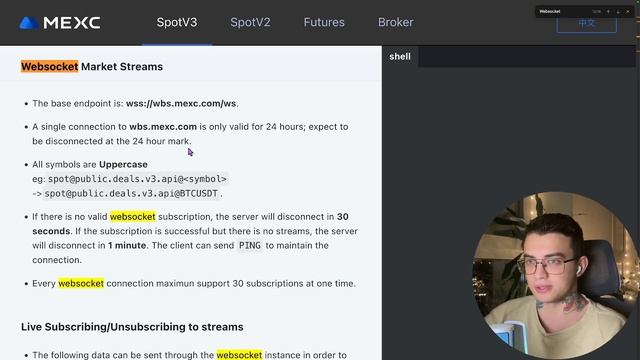The height and width of the screenshot is (360, 640).
Task: Click the bold Uppercase word
Action: point(123,164)
